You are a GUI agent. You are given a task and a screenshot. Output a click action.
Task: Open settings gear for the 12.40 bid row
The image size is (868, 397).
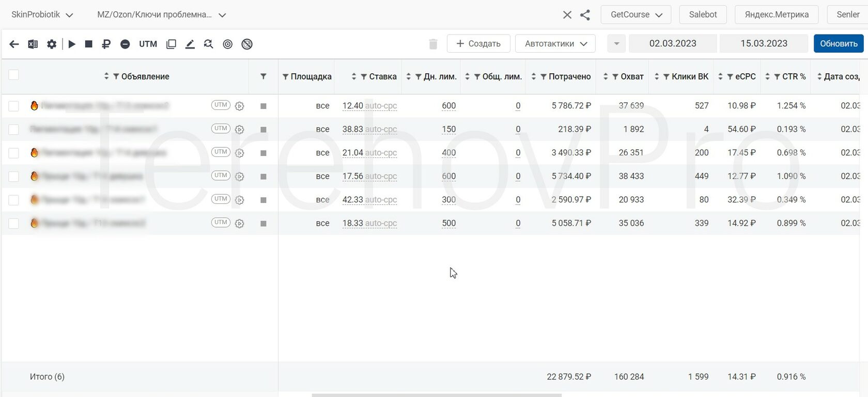(x=239, y=106)
